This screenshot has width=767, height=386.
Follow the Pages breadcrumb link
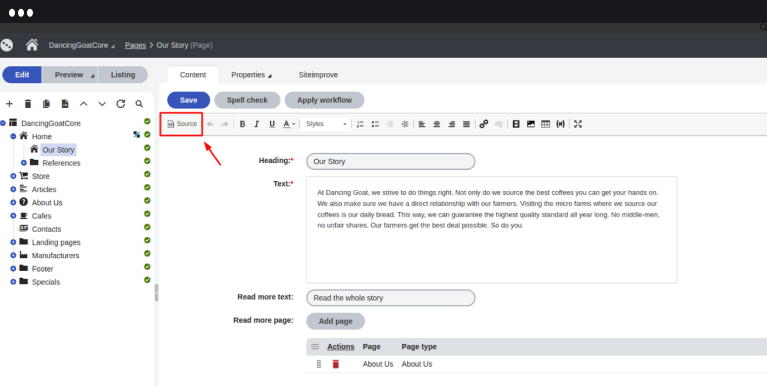coord(135,45)
